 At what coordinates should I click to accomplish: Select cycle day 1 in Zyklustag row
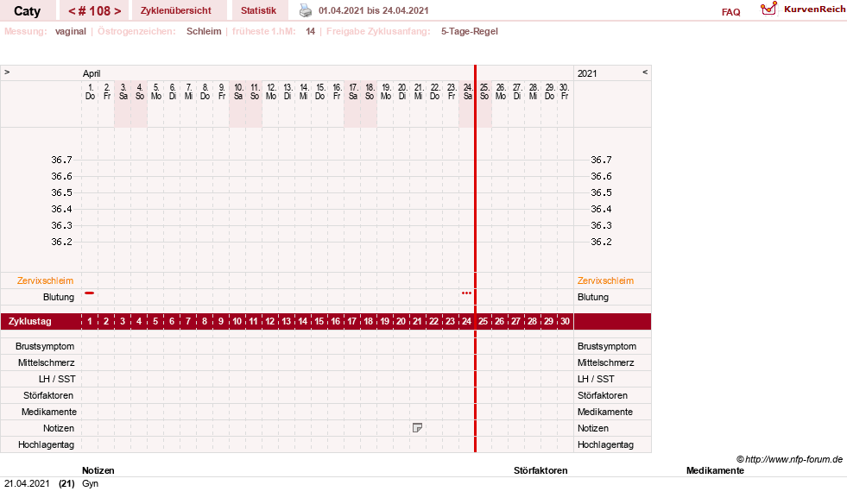[90, 321]
